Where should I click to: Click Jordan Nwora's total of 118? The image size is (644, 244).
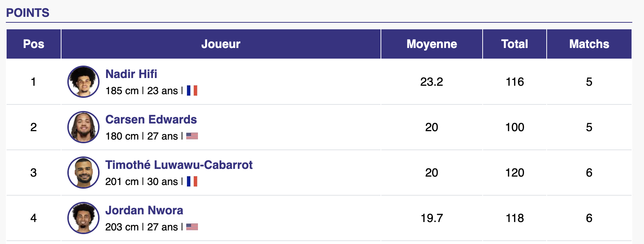(514, 218)
